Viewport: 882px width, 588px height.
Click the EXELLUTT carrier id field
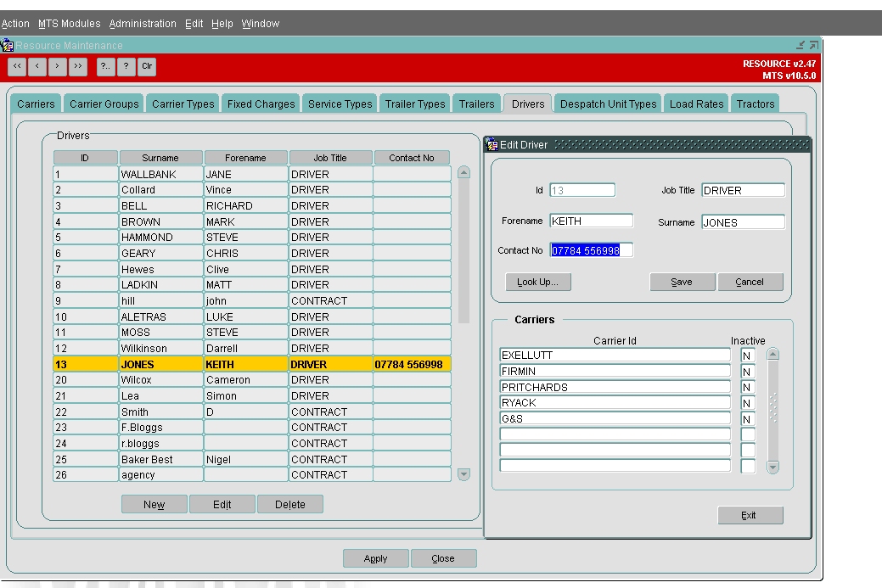click(615, 356)
